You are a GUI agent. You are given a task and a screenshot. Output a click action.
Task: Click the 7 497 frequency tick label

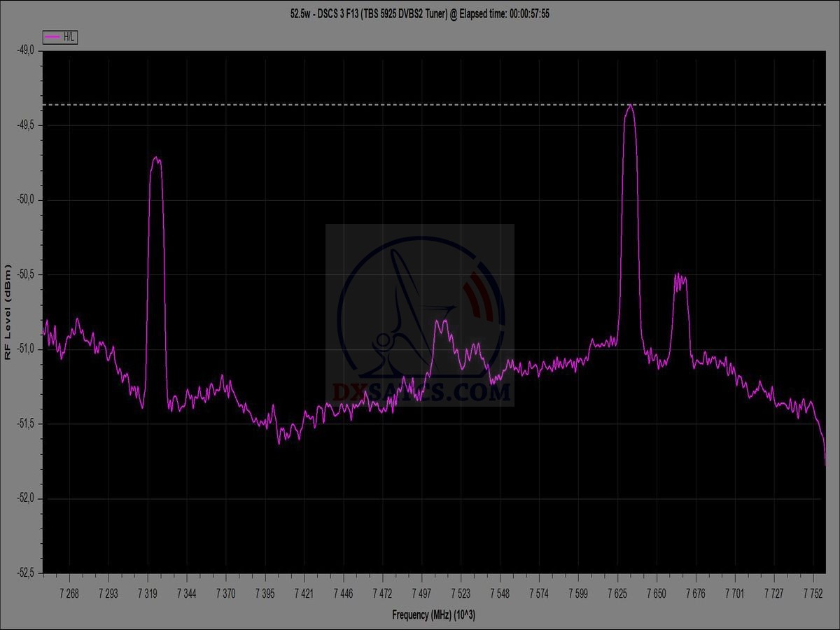(421, 593)
